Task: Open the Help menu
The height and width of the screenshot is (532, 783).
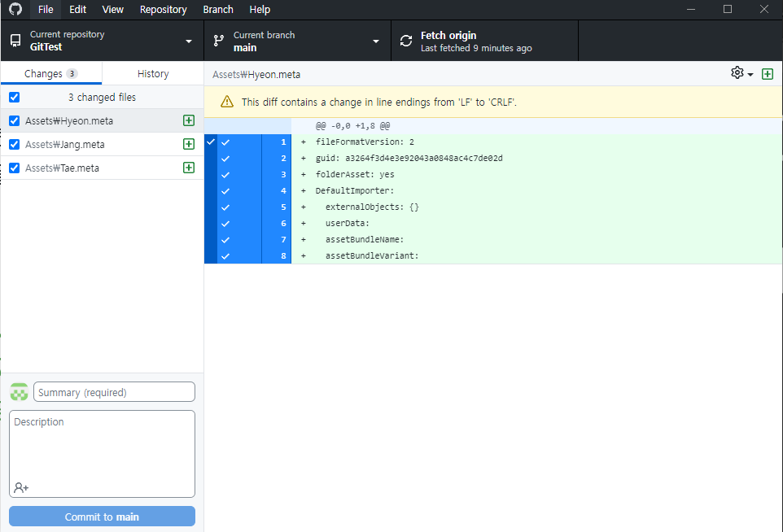Action: (260, 10)
